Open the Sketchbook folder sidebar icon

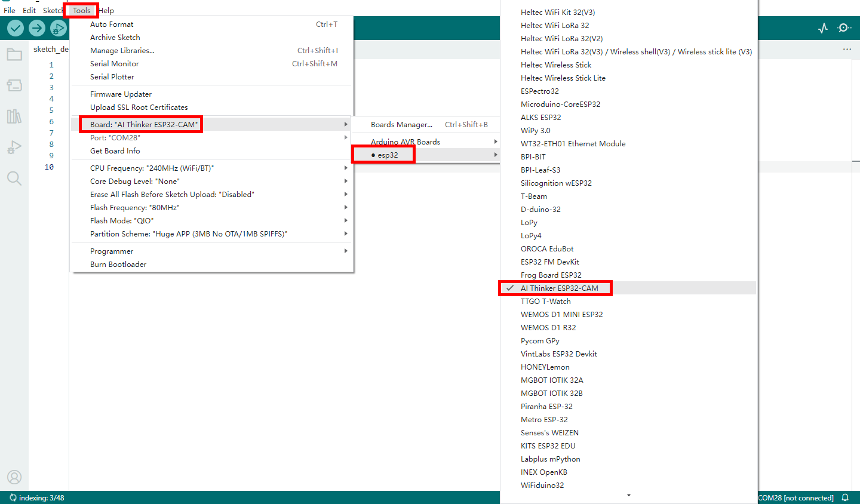[14, 55]
